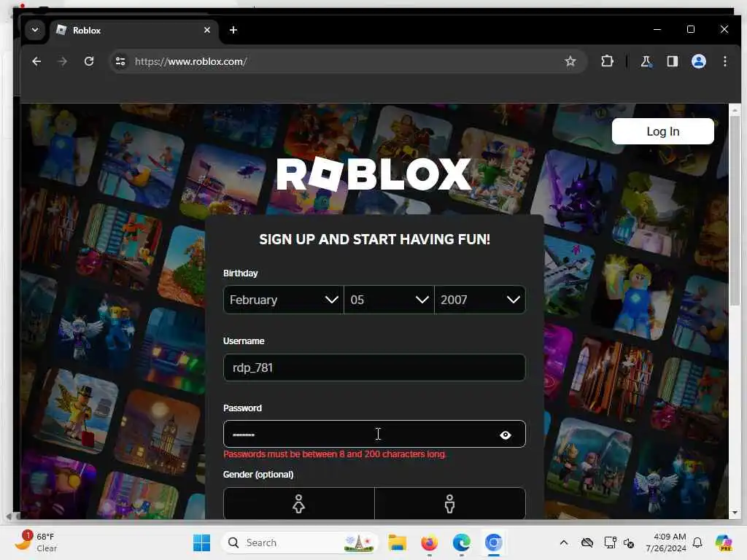
Task: Open Chrome Labs flask icon
Action: click(646, 61)
